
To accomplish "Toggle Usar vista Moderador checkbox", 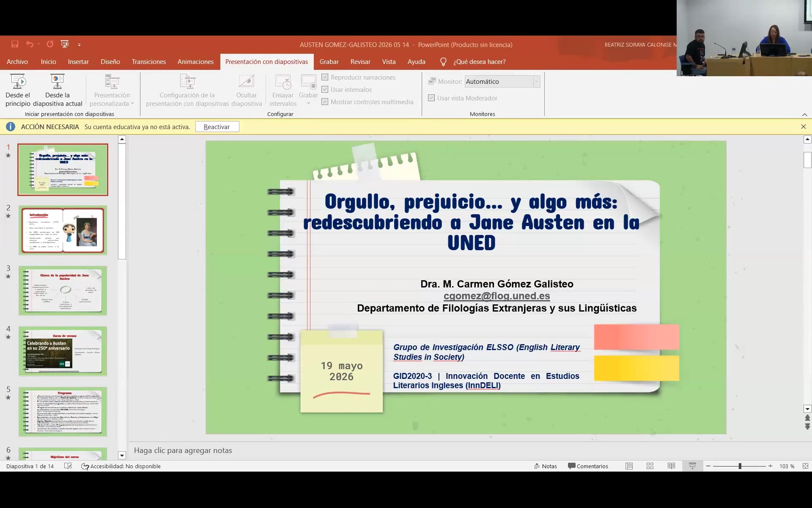I will [431, 98].
